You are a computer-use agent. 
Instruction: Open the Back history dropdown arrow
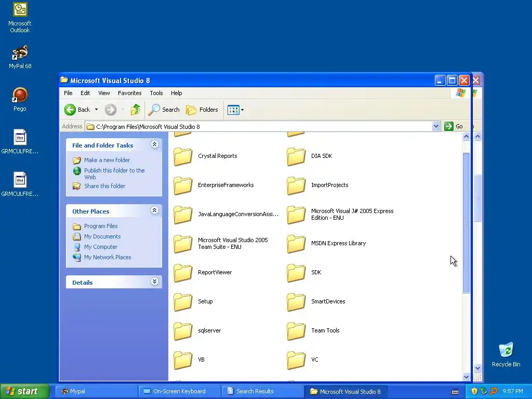(96, 110)
